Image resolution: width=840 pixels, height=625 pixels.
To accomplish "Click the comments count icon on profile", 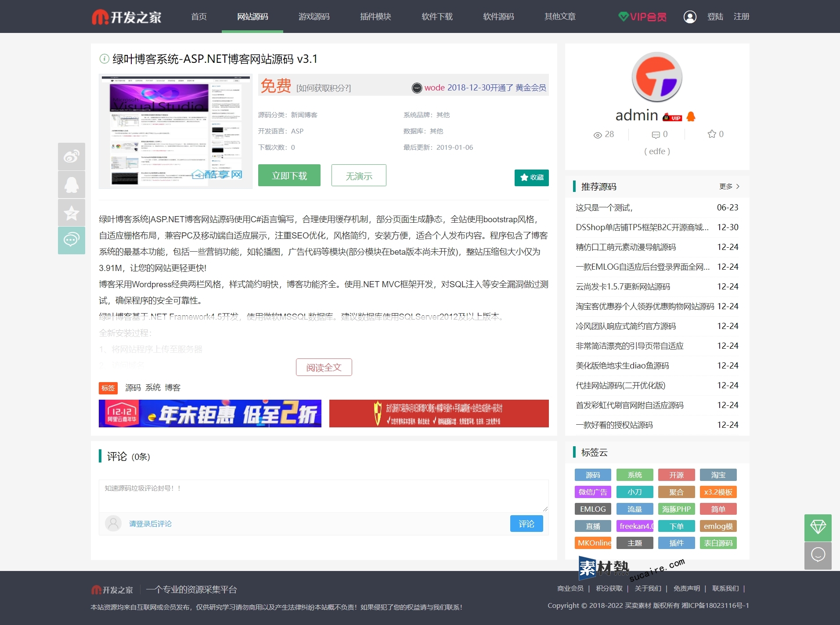I will pos(660,134).
